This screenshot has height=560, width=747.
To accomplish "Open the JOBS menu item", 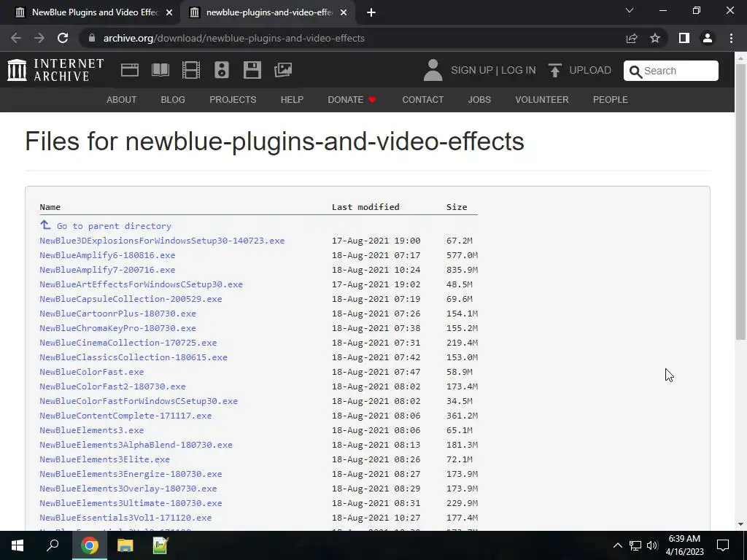I will pos(479,99).
